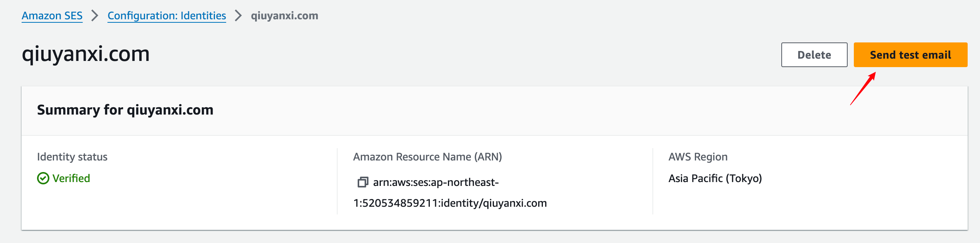Click the Identity status label
The image size is (980, 243).
click(x=72, y=157)
